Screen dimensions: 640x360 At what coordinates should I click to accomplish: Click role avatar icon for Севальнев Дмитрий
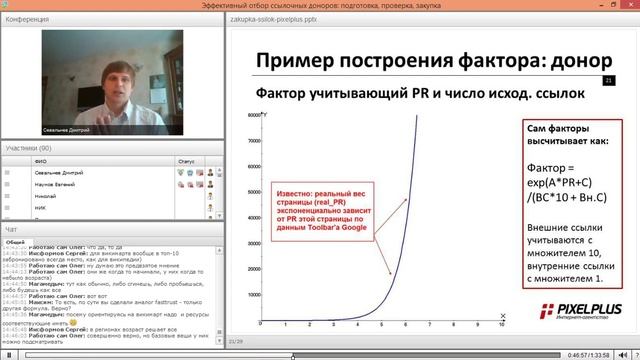point(210,173)
